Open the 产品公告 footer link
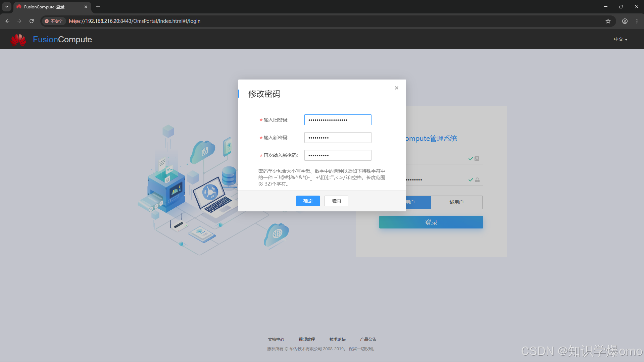The image size is (644, 362). pyautogui.click(x=368, y=340)
